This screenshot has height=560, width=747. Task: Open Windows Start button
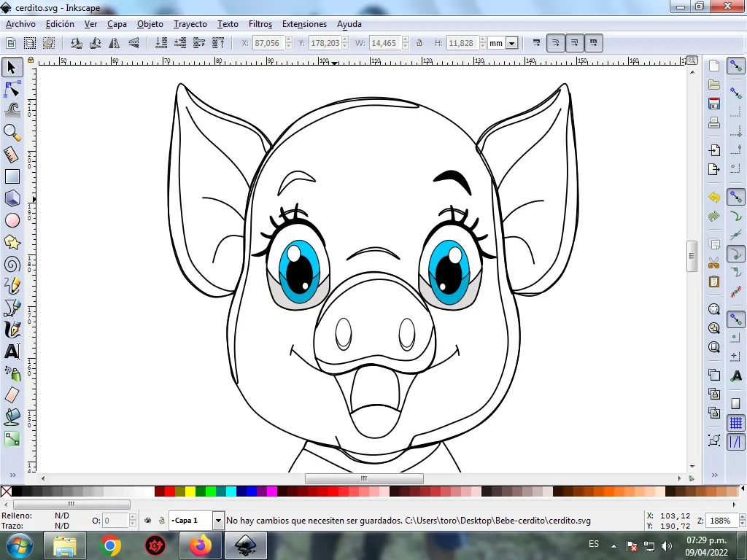click(x=19, y=545)
